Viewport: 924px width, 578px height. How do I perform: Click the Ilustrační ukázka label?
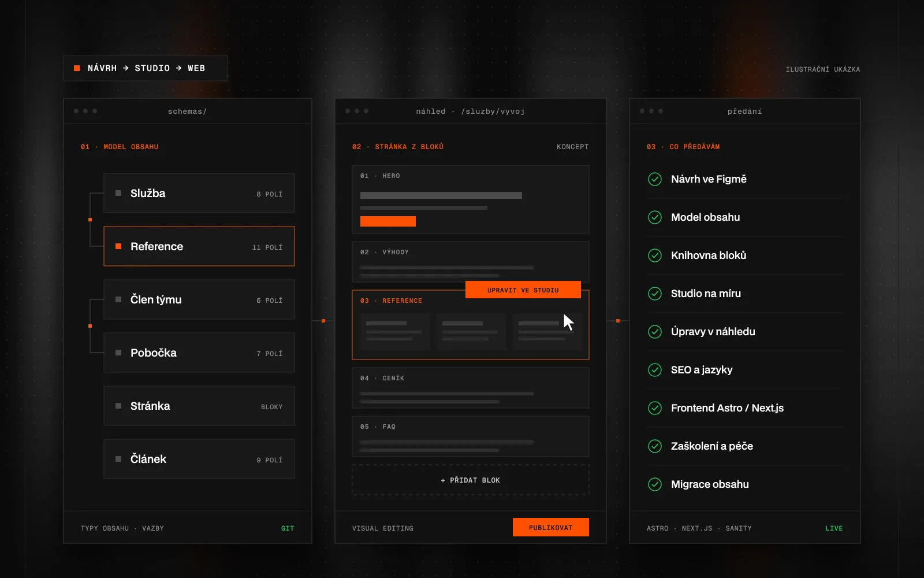(x=823, y=69)
